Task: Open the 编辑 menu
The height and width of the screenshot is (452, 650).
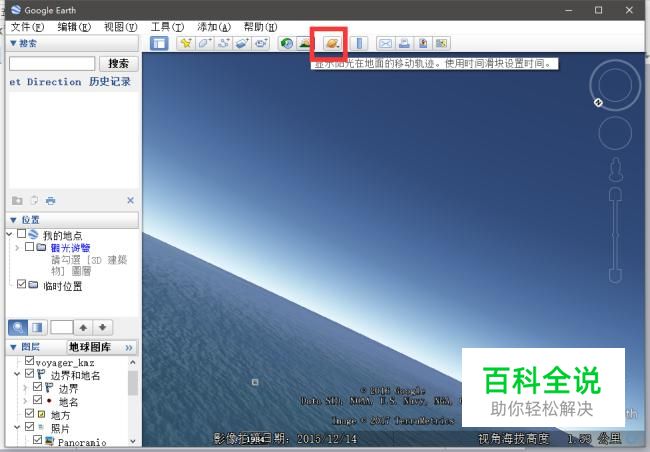Action: click(74, 27)
